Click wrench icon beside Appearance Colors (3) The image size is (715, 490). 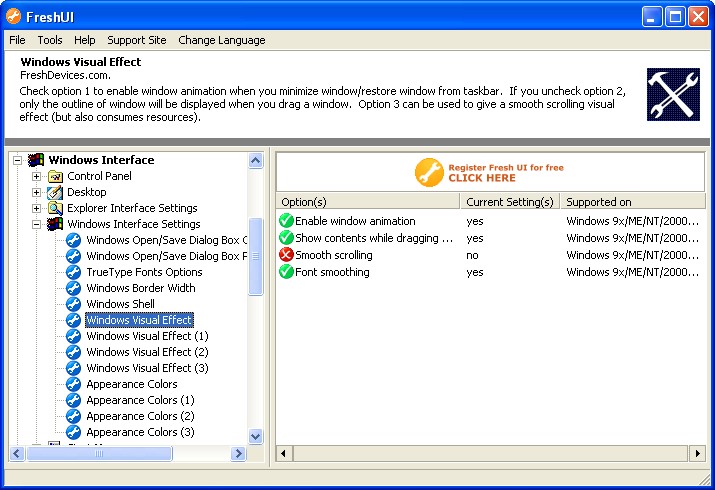pyautogui.click(x=73, y=432)
